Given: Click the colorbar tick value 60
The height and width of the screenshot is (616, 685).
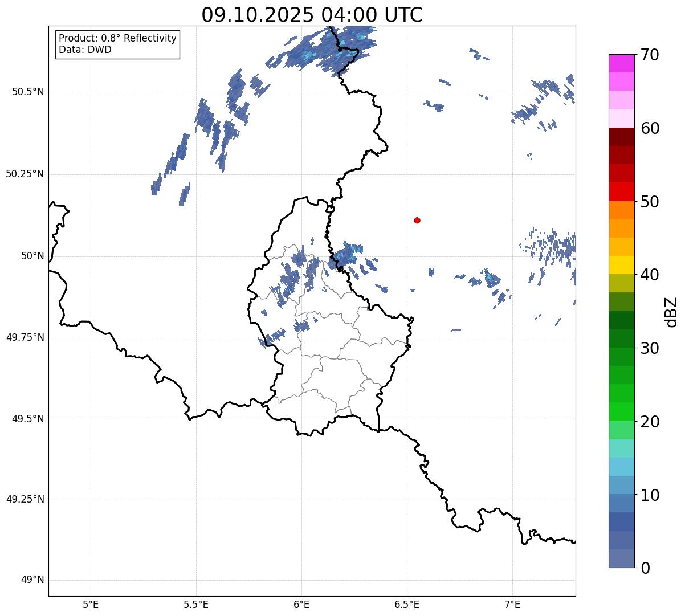Looking at the screenshot, I should click(650, 128).
